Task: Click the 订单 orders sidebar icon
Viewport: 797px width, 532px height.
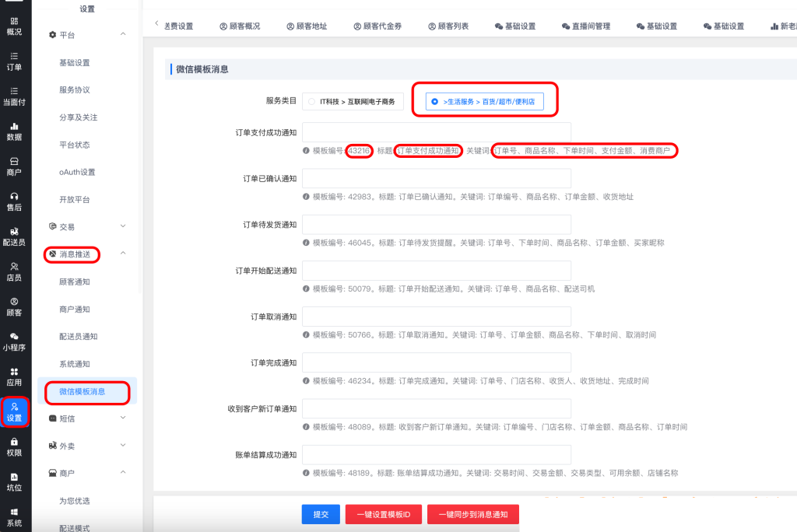Action: click(14, 57)
